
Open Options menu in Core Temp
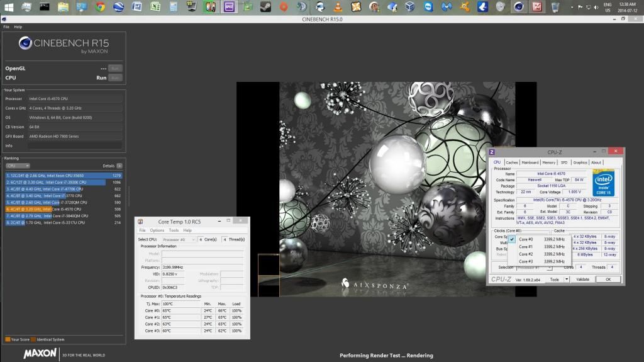click(x=157, y=230)
